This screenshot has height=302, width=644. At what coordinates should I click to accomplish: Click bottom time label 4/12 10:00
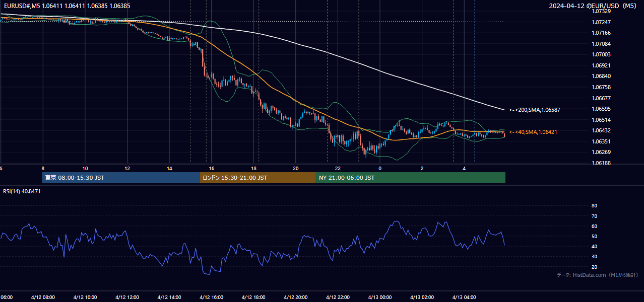85,297
